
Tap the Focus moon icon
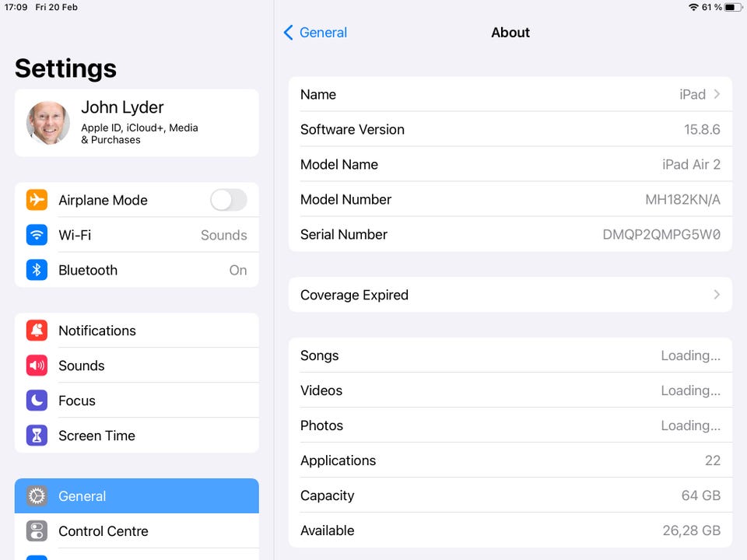pos(37,401)
